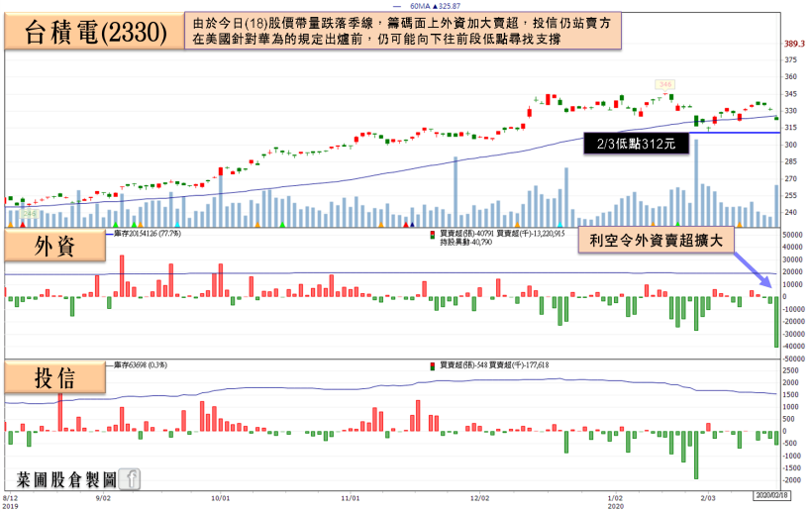Click the tallest volume bar below the 2/3低點 label
Image resolution: width=812 pixels, height=512 pixels.
tap(696, 183)
